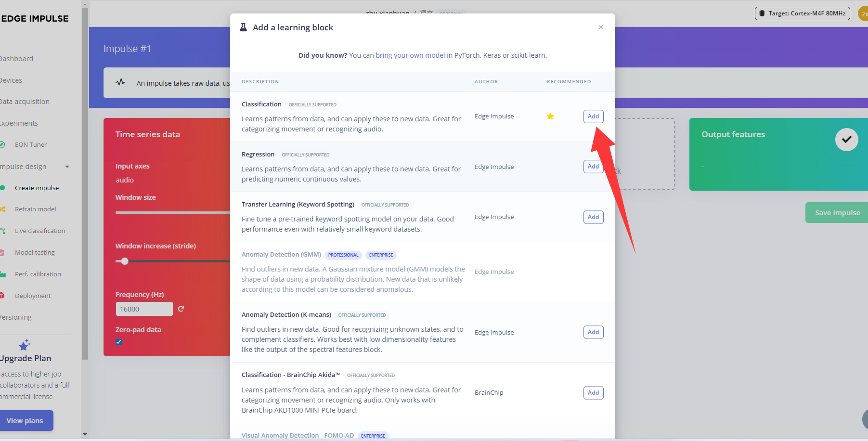Toggle the Zero-pad data checkbox

(119, 342)
